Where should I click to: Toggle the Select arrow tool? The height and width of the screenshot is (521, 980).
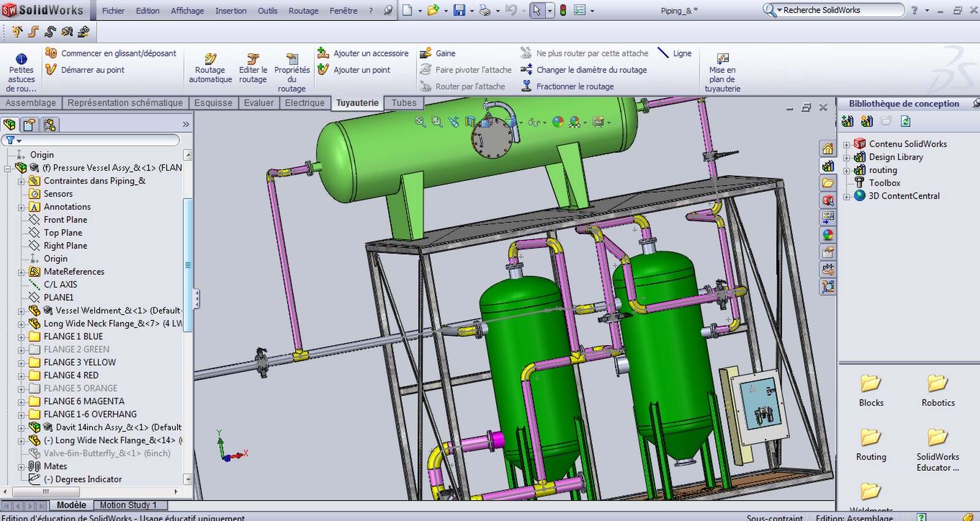click(x=537, y=10)
